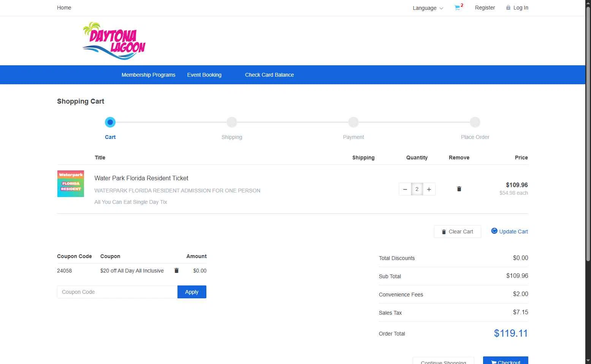Click "All You Can Eat Single Day Tix"
The height and width of the screenshot is (364, 591).
point(131,202)
